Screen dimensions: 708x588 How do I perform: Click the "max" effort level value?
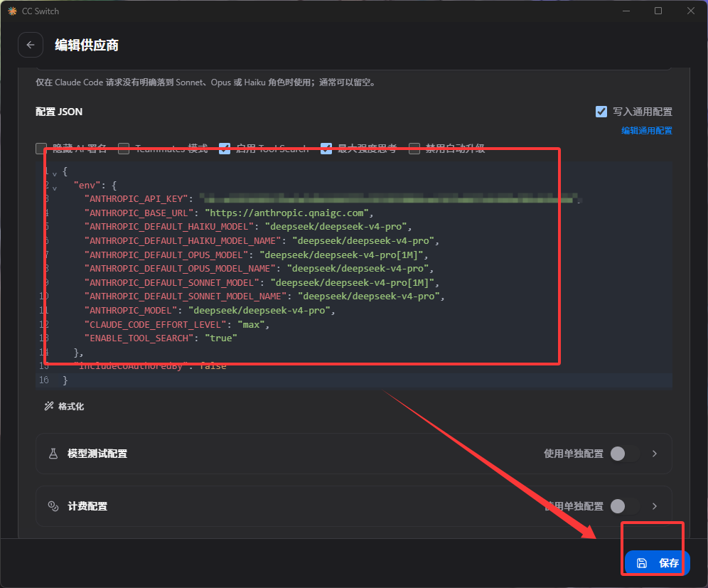(x=251, y=324)
